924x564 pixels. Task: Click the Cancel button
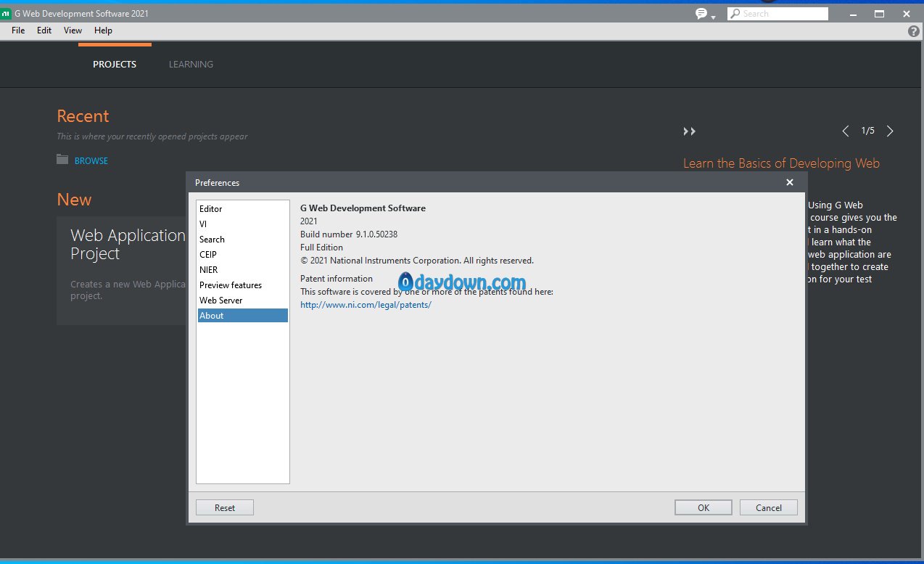point(768,507)
